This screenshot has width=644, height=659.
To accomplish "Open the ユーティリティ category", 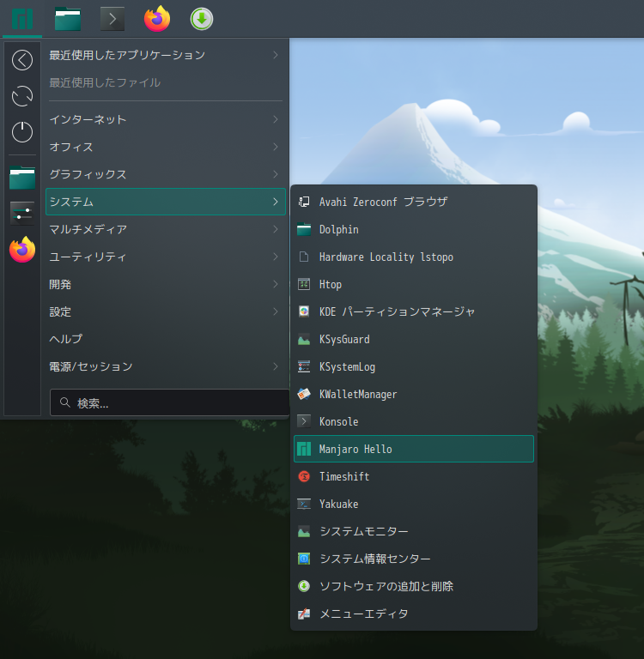I will point(166,257).
